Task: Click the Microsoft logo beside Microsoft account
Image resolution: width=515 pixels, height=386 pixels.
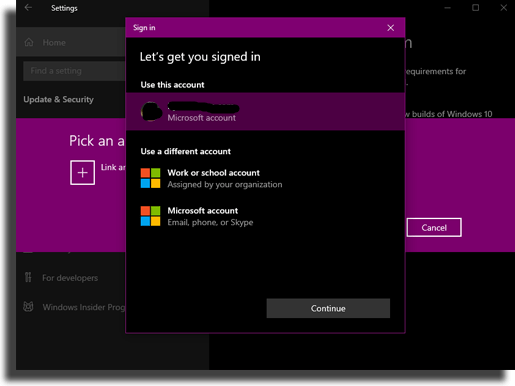Action: click(x=150, y=216)
